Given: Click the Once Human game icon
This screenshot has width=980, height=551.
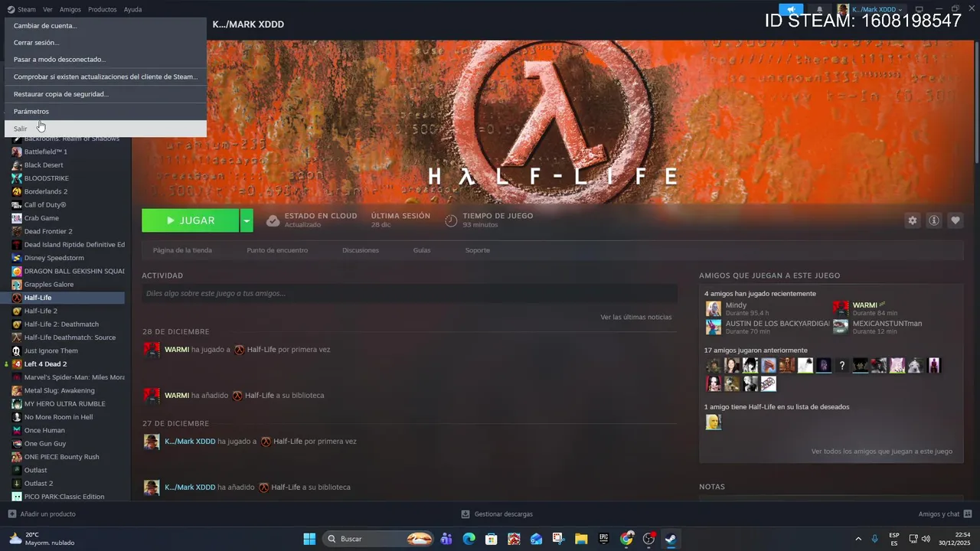Looking at the screenshot, I should [17, 430].
